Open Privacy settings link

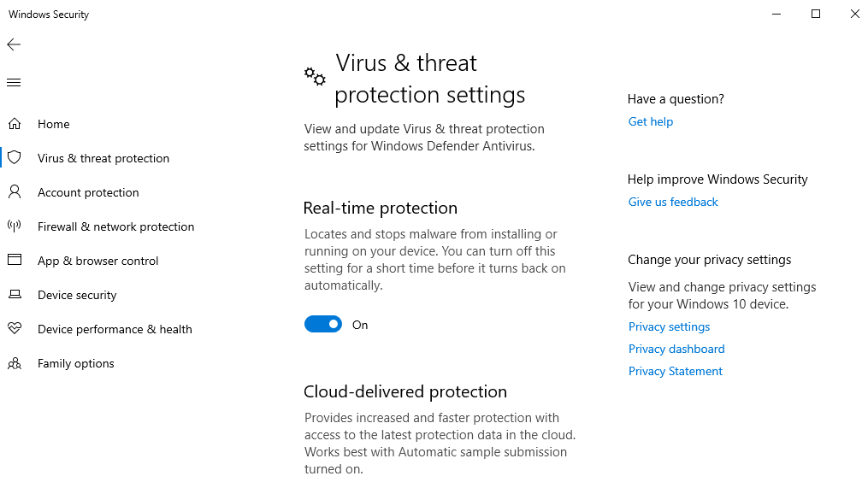click(x=669, y=326)
